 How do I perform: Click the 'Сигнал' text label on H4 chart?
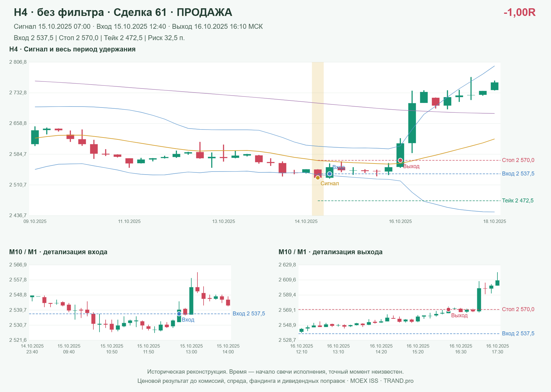point(330,183)
